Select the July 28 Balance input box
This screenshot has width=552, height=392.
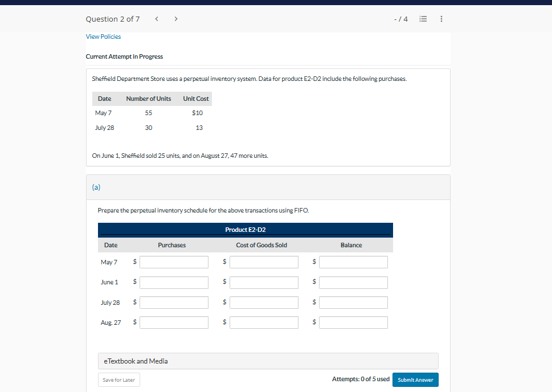[353, 302]
